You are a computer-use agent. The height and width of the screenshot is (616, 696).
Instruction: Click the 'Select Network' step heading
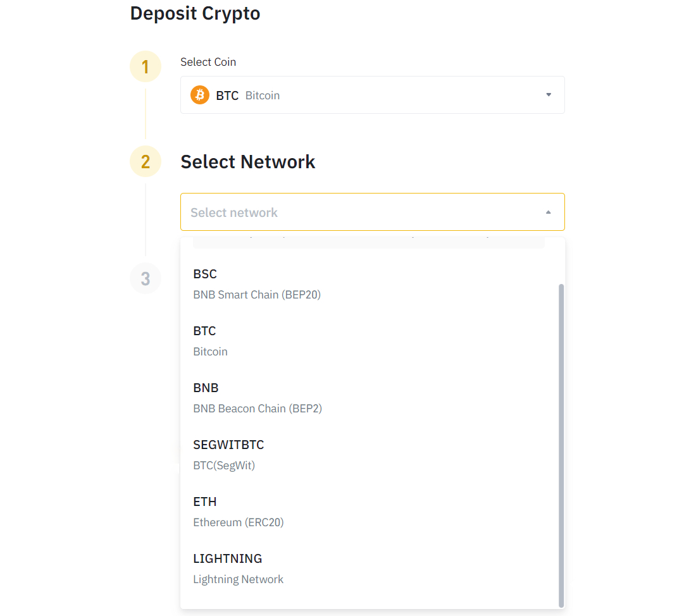pos(247,162)
